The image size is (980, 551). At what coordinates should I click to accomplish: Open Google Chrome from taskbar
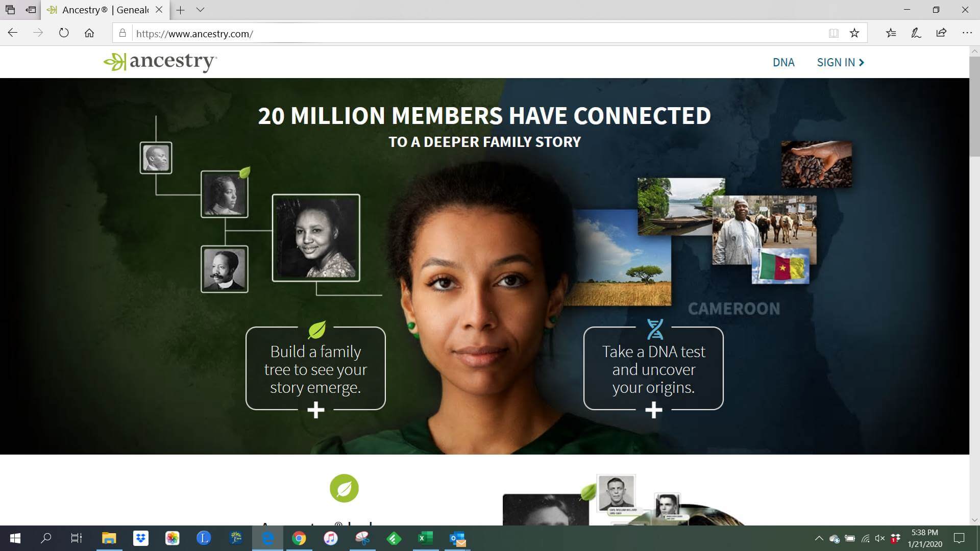(x=299, y=538)
